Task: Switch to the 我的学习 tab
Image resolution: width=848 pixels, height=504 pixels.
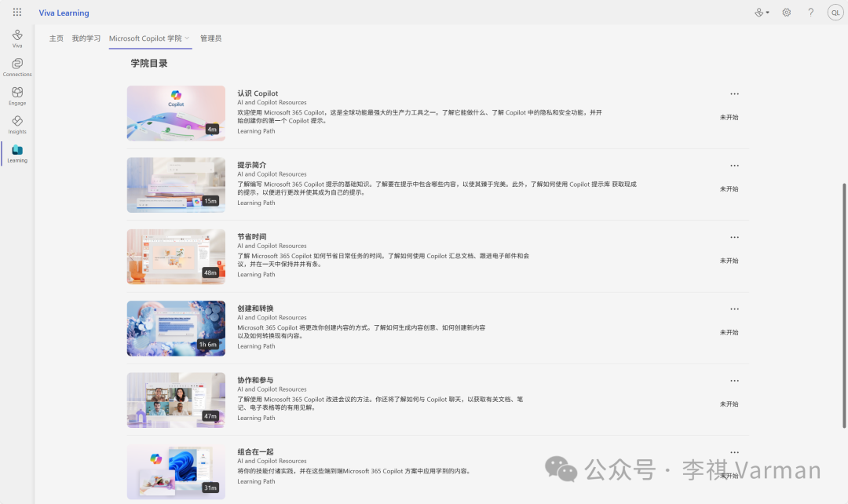Action: [86, 38]
